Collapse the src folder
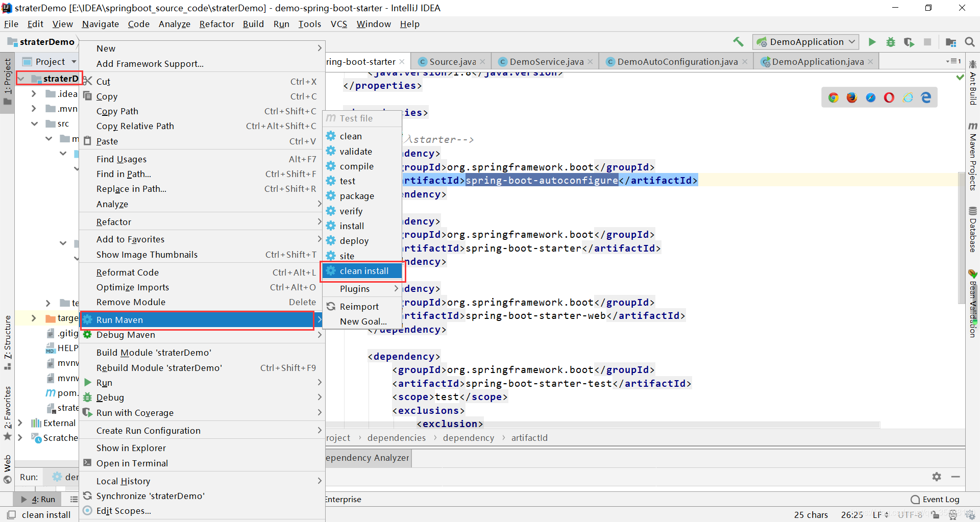The image size is (980, 522). coord(34,123)
